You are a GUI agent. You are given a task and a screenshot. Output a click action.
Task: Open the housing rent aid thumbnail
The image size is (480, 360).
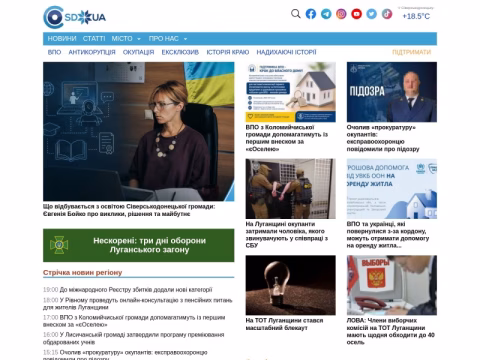[x=392, y=189]
